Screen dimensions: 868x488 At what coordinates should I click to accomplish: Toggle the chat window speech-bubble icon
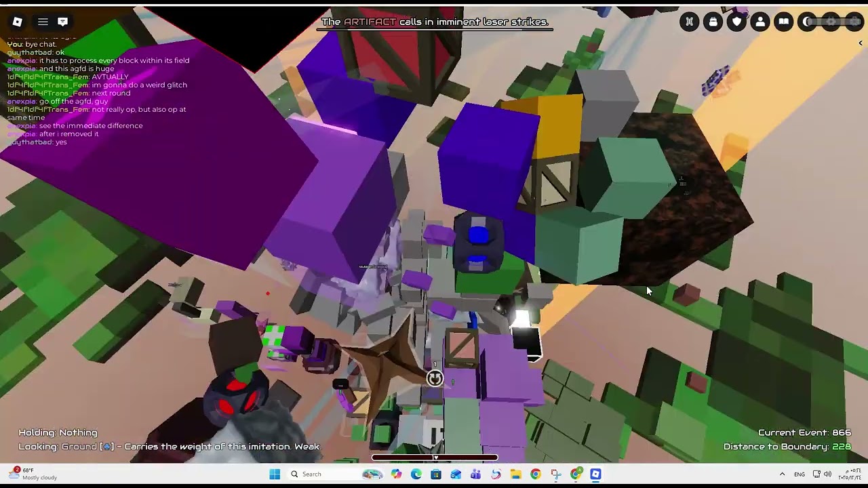[x=62, y=22]
